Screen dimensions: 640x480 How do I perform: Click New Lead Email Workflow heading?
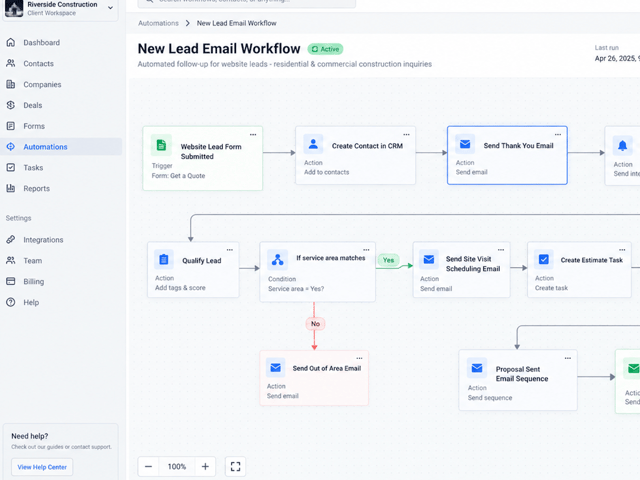(x=219, y=49)
